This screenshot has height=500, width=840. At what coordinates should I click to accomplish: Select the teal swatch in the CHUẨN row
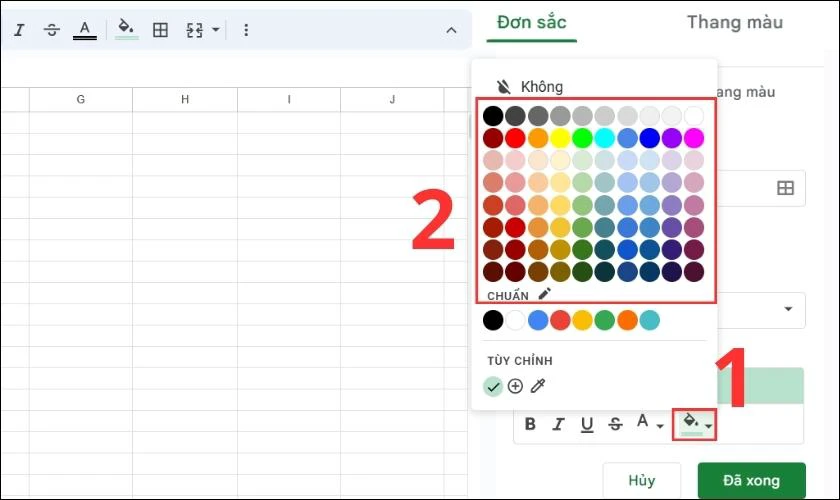click(649, 320)
